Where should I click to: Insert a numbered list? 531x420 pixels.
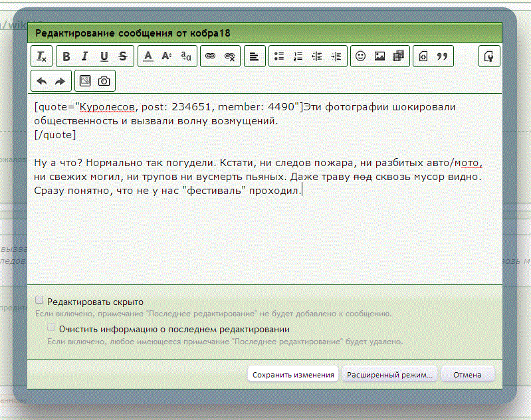[x=298, y=57]
